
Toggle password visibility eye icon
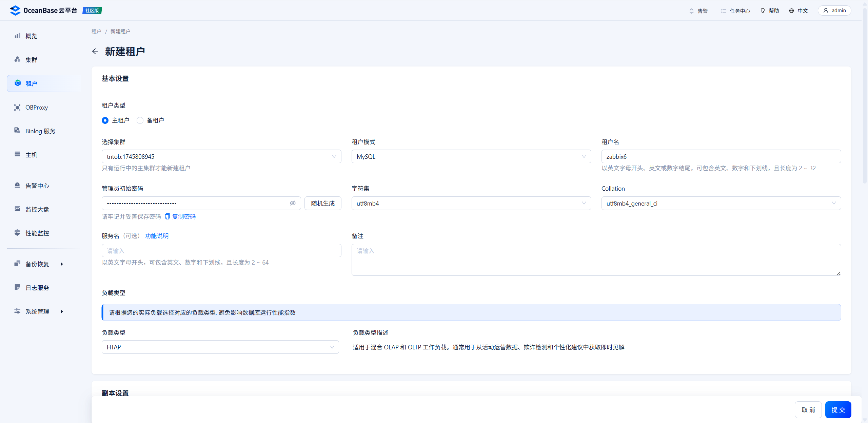point(293,203)
